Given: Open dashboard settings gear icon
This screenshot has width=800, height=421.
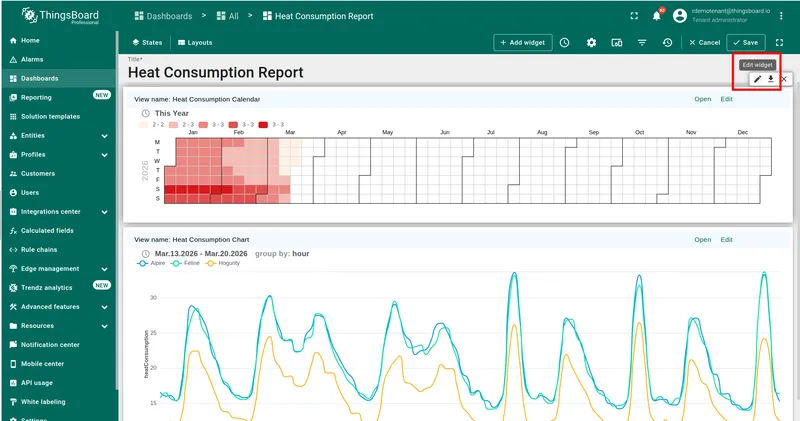Looking at the screenshot, I should tap(591, 43).
